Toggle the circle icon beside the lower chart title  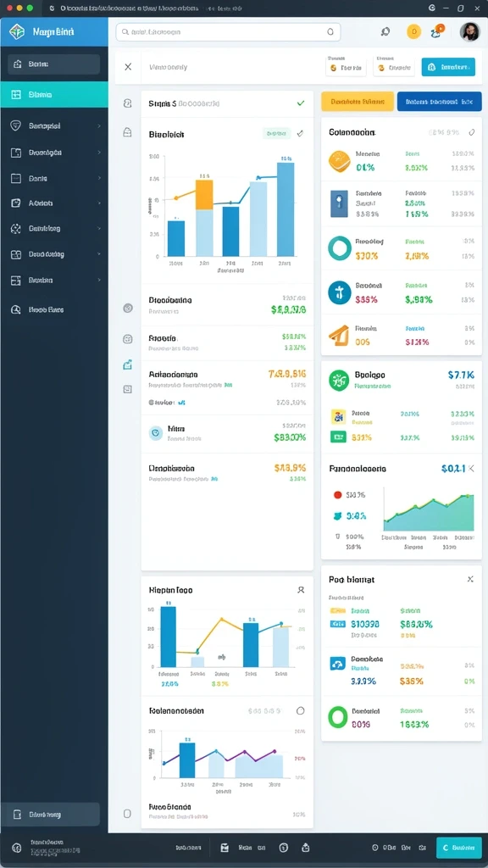(301, 711)
